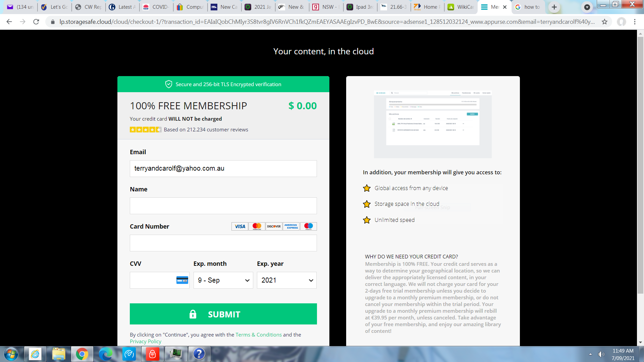Click the CVV card hint icon
Image resolution: width=644 pixels, height=362 pixels.
(182, 280)
